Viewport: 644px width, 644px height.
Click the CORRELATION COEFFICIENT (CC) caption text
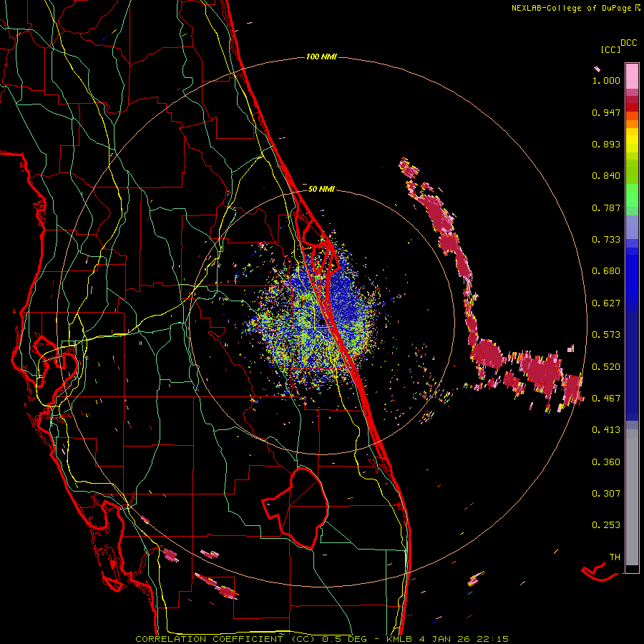click(225, 639)
